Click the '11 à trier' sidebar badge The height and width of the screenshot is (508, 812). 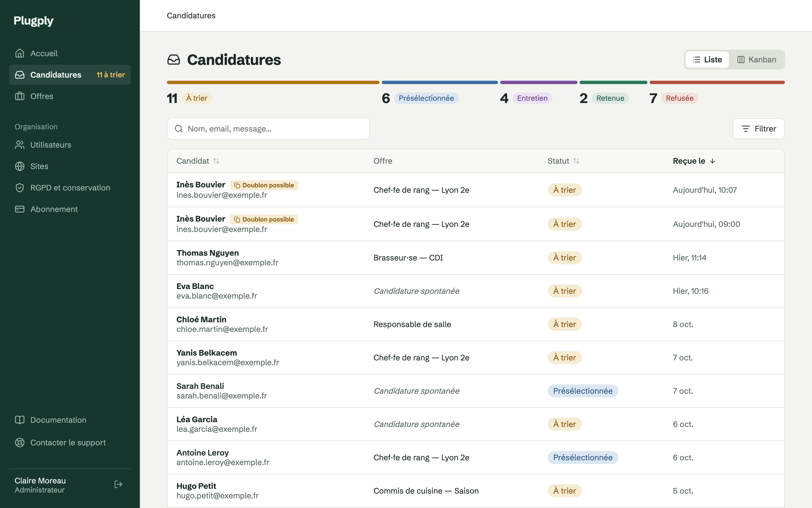click(111, 75)
